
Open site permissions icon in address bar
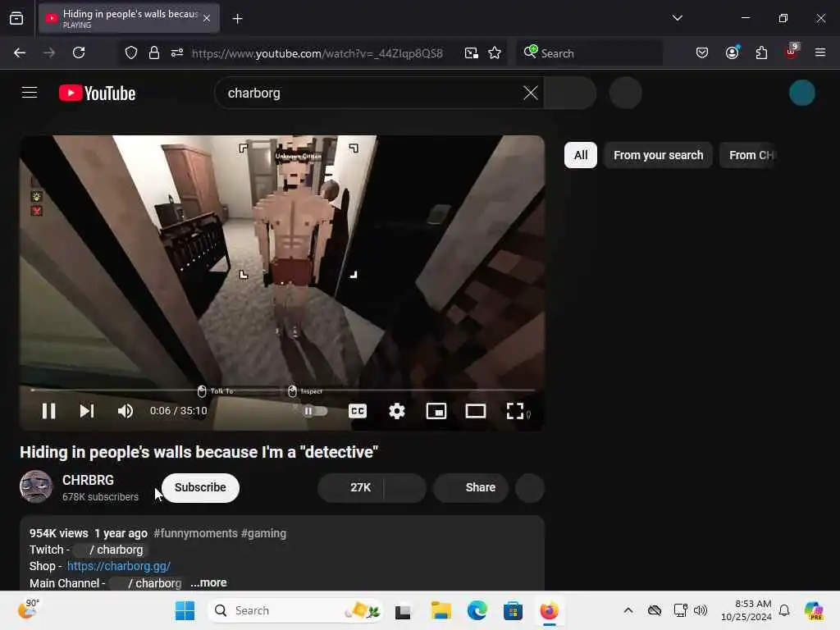point(177,52)
